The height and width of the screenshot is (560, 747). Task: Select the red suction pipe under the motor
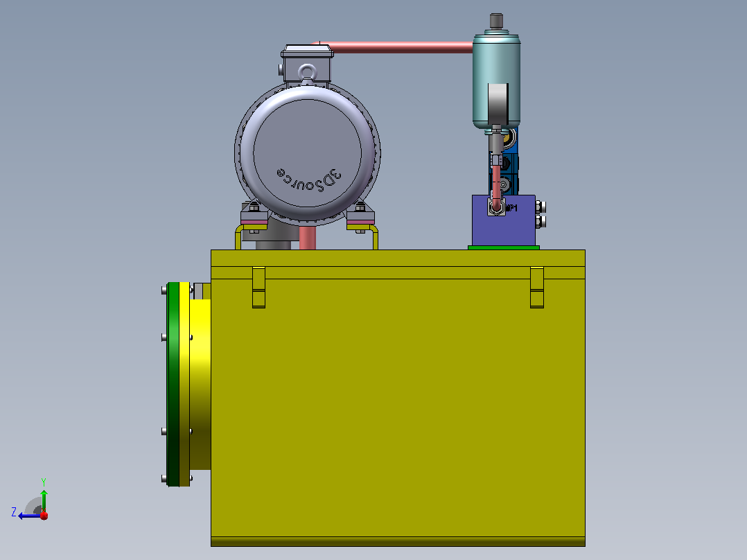click(307, 238)
